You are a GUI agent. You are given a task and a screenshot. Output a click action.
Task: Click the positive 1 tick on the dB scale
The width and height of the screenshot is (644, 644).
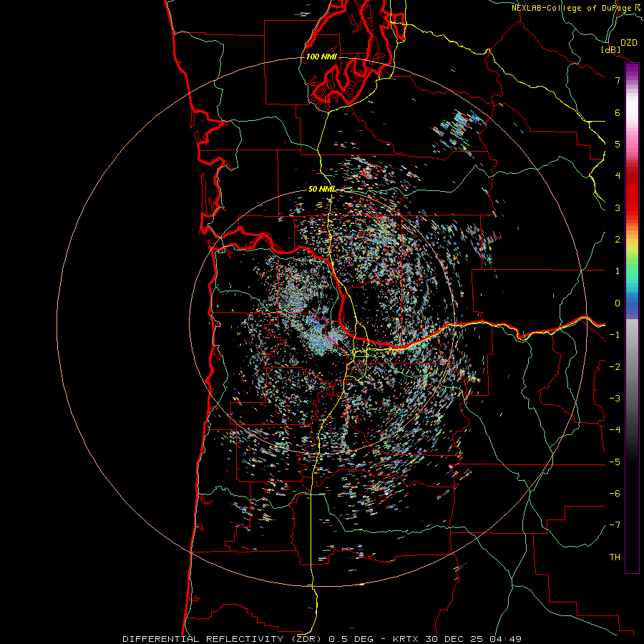618,271
